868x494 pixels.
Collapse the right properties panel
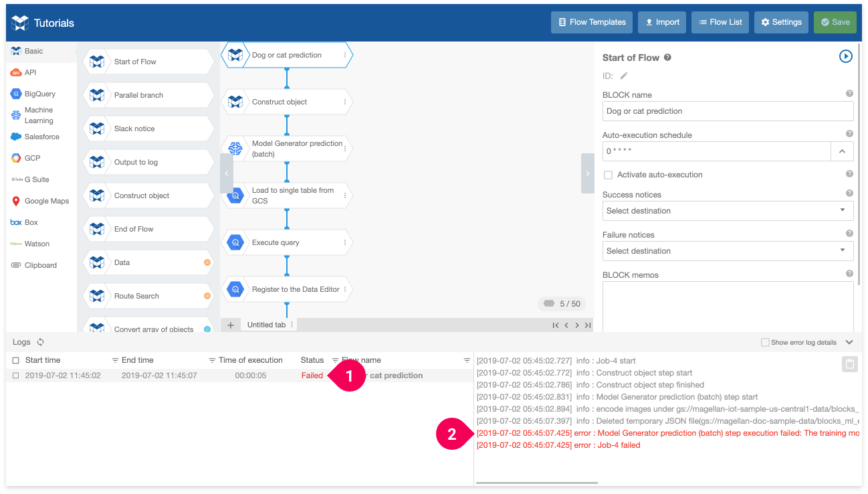[588, 173]
